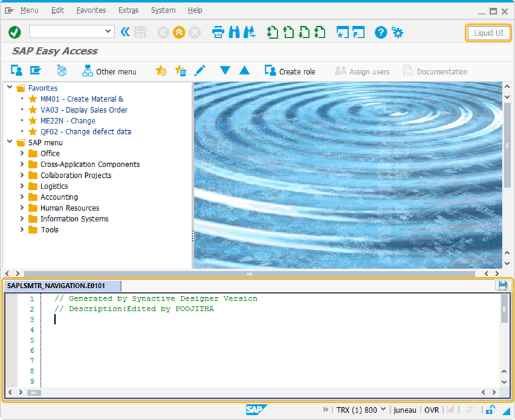Click the orange Exit up-arrow icon
This screenshot has height=420, width=515.
click(x=179, y=32)
